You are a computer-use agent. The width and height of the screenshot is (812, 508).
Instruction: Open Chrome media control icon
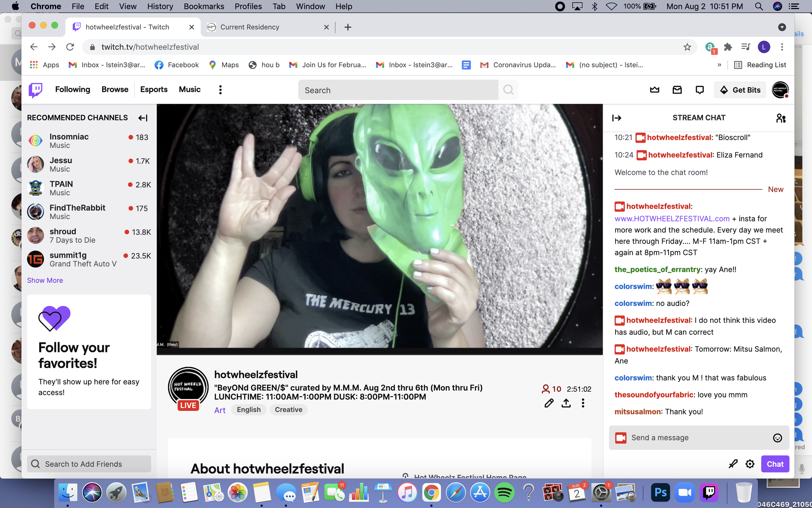745,47
